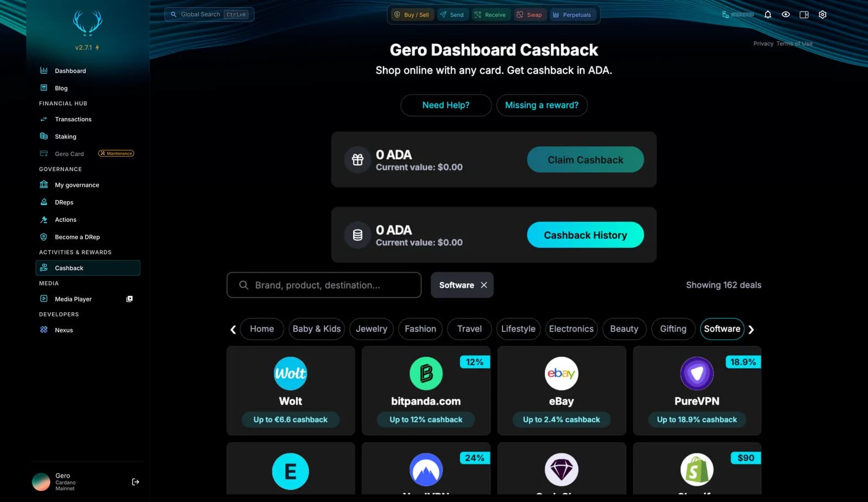Remove the Software filter chip
Image resolution: width=868 pixels, height=502 pixels.
tap(484, 285)
